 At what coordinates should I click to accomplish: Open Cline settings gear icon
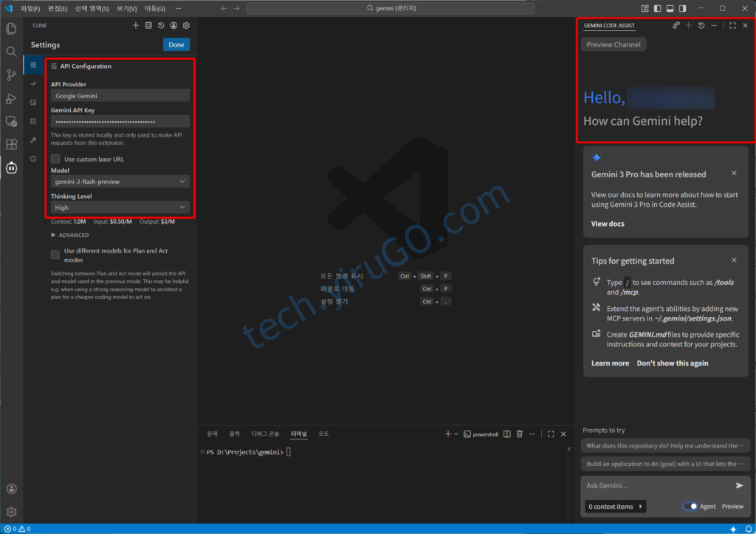point(186,26)
